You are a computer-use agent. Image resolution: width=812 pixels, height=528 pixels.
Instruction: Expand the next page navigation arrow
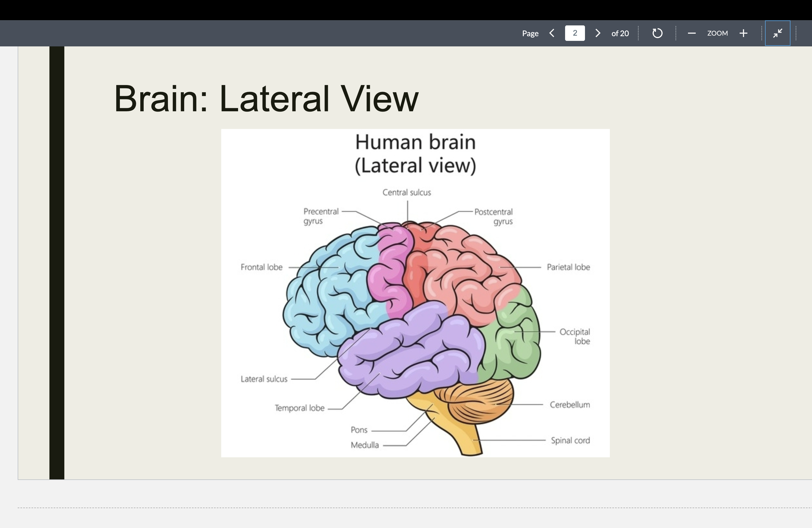tap(597, 33)
